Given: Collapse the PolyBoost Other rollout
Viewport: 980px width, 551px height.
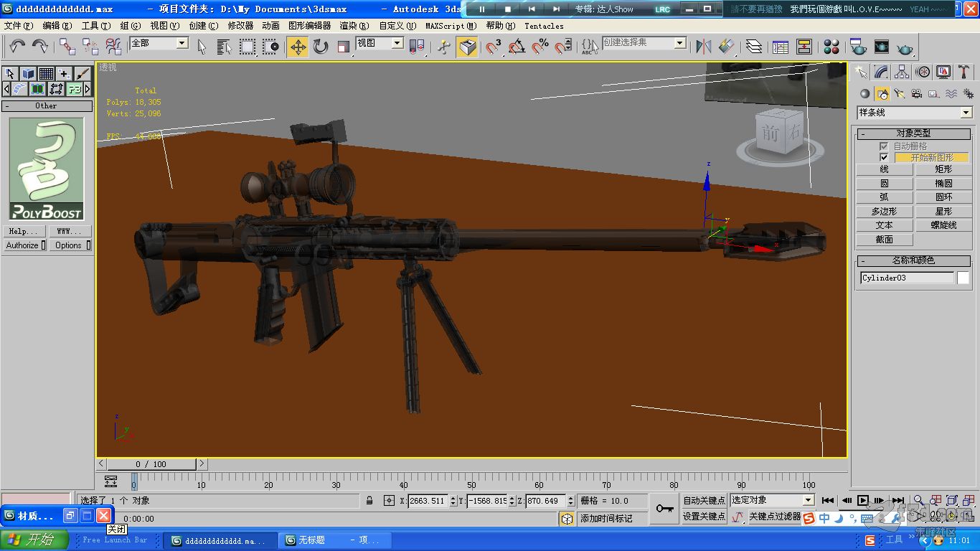Looking at the screenshot, I should pyautogui.click(x=47, y=105).
